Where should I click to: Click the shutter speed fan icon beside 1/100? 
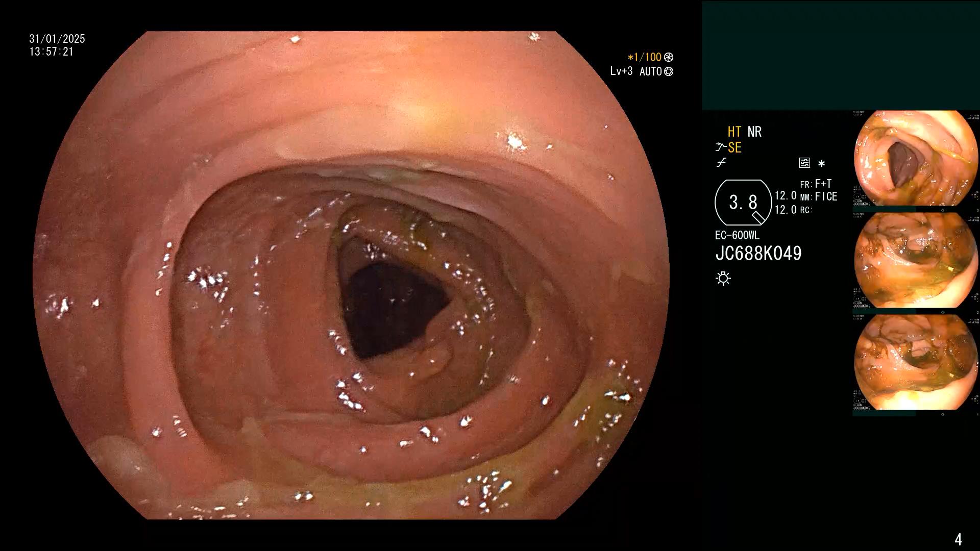coord(669,58)
